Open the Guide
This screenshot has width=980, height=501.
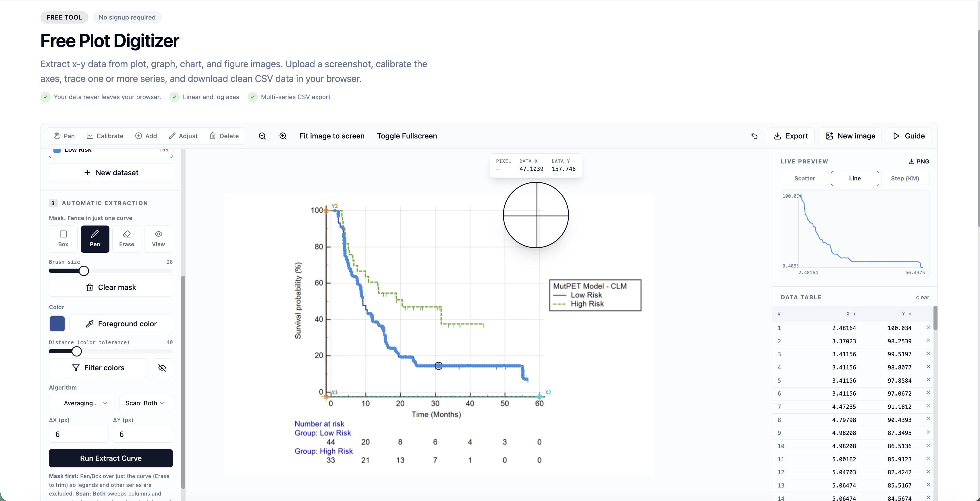click(908, 136)
